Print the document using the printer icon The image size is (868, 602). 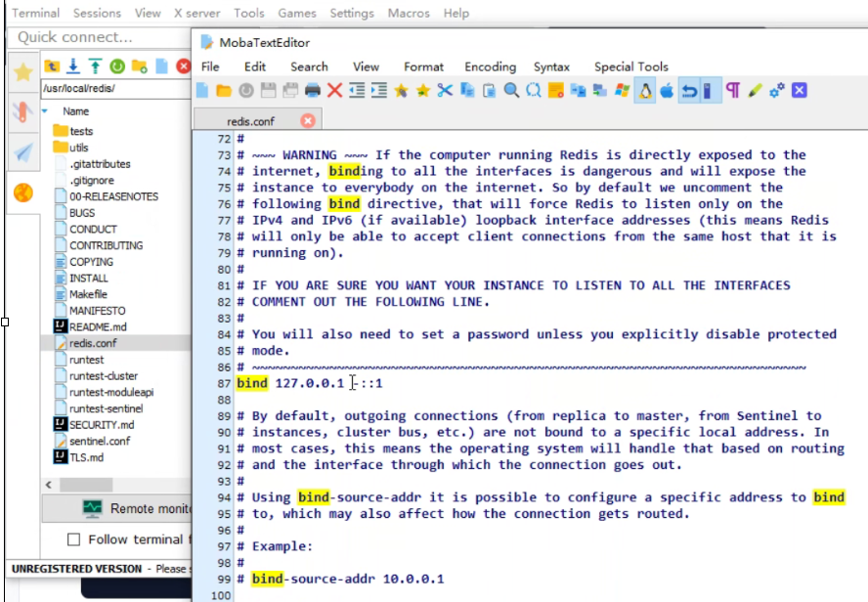[312, 90]
